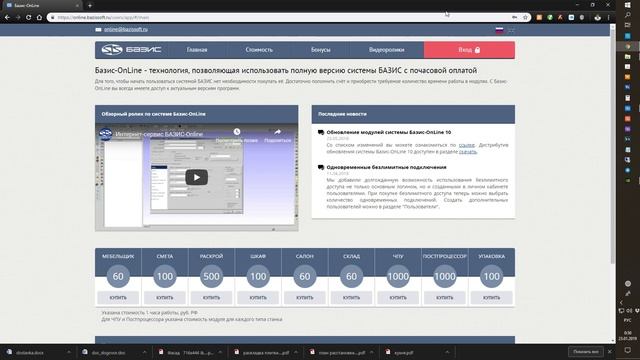Image resolution: width=640 pixels, height=360 pixels.
Task: Click the browser profile avatar icon
Action: click(598, 18)
